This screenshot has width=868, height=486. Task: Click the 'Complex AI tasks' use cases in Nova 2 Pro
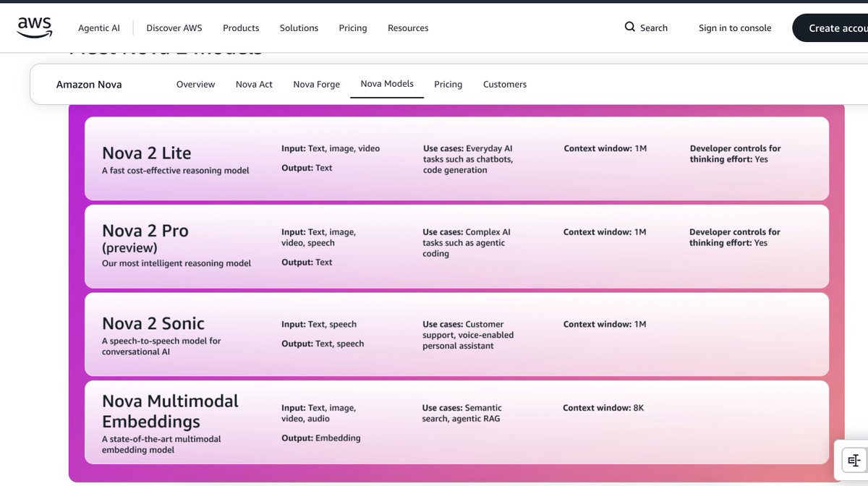point(467,243)
